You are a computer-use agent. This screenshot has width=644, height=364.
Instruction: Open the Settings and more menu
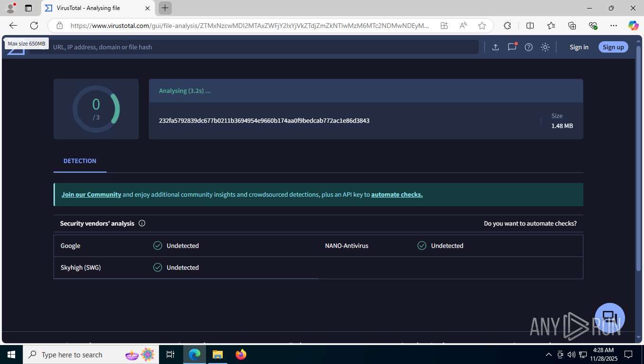(614, 26)
